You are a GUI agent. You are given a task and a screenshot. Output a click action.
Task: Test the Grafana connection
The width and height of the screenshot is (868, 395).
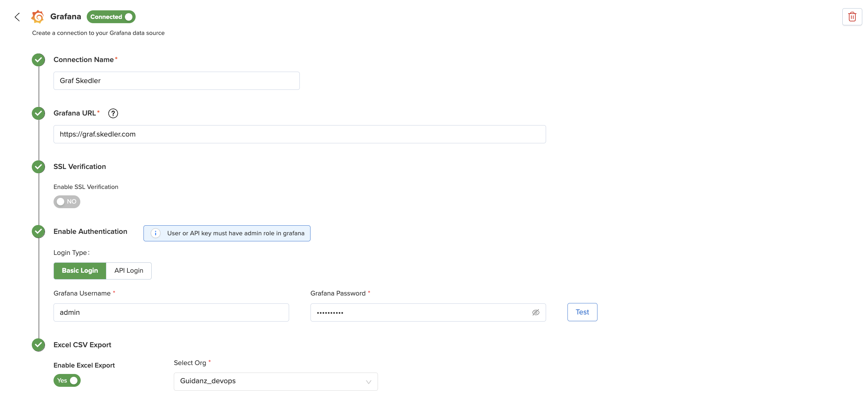coord(582,312)
